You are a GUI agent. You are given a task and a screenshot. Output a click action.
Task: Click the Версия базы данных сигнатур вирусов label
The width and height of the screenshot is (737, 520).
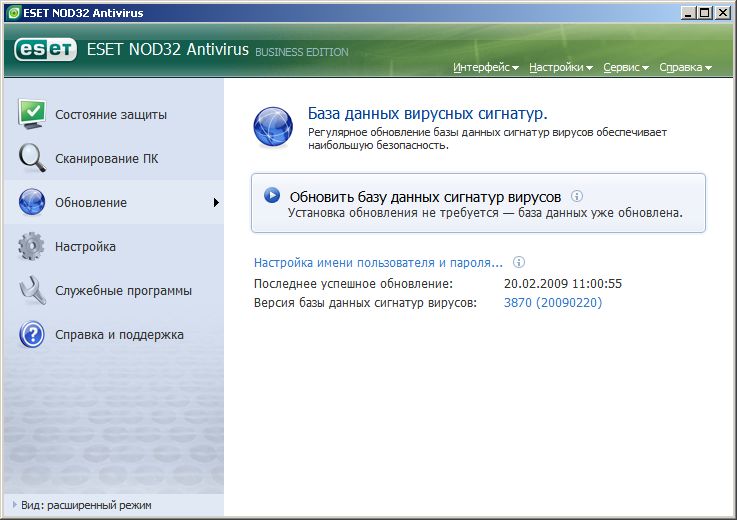[365, 302]
